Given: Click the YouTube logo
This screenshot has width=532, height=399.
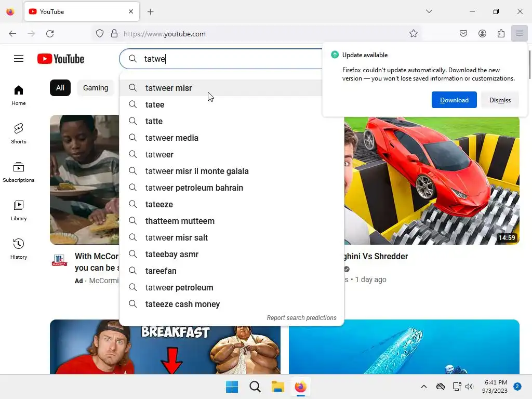Looking at the screenshot, I should (61, 59).
